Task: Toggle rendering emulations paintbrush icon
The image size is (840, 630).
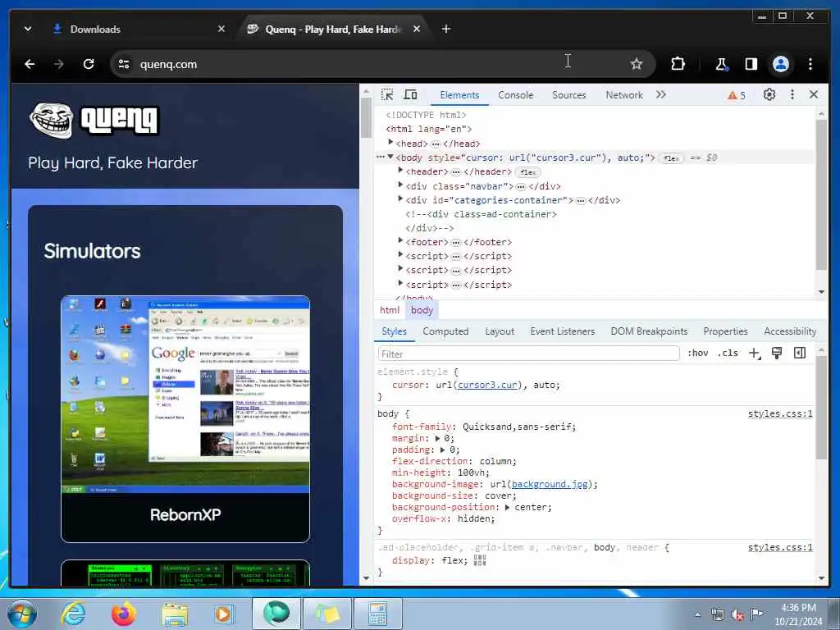Action: point(776,353)
